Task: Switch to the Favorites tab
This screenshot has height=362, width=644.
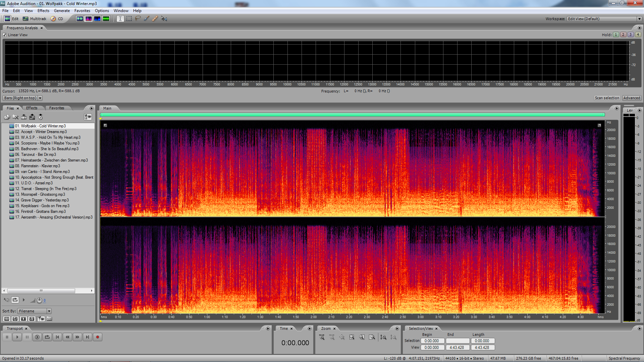Action: click(56, 108)
